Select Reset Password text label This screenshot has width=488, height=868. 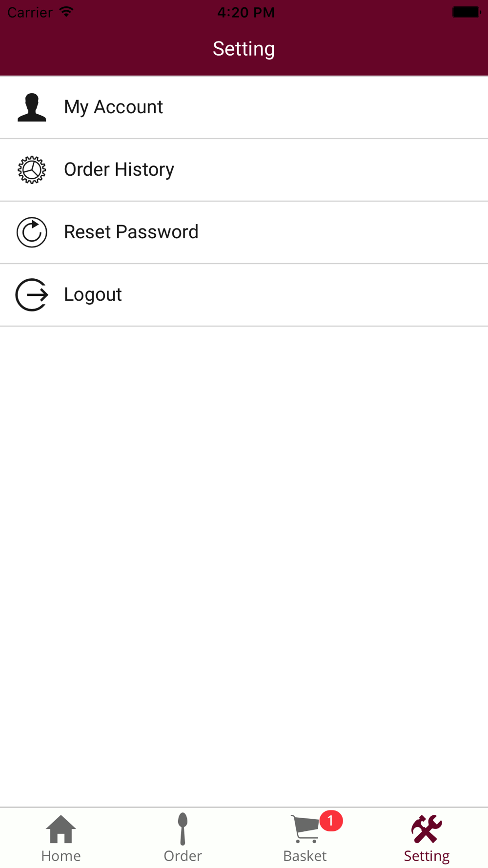[131, 232]
